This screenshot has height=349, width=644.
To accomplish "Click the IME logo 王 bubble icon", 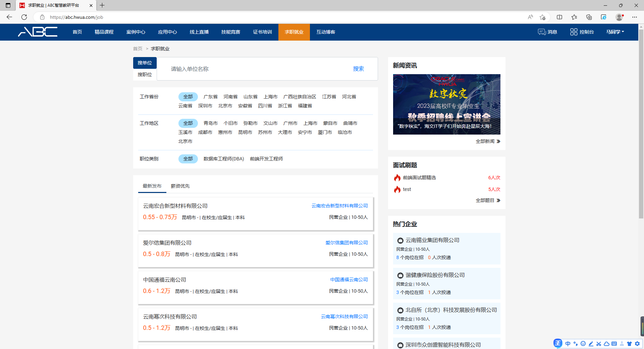I will coord(558,343).
